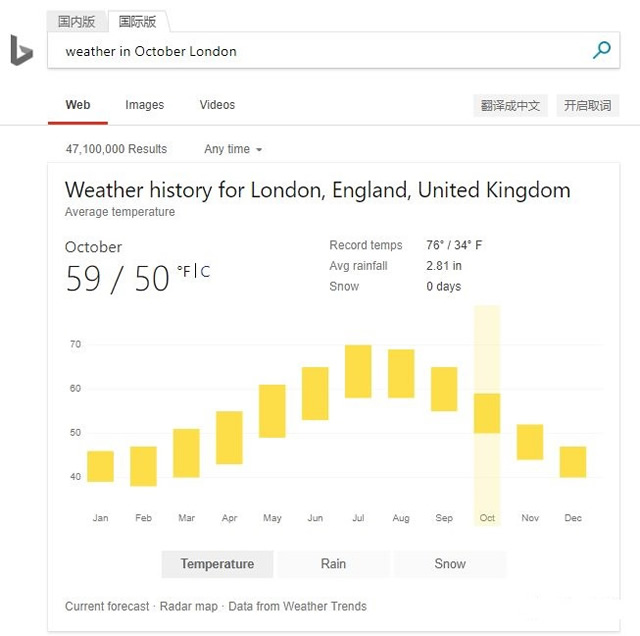Click the magnifier search icon
The image size is (640, 636).
[x=601, y=50]
